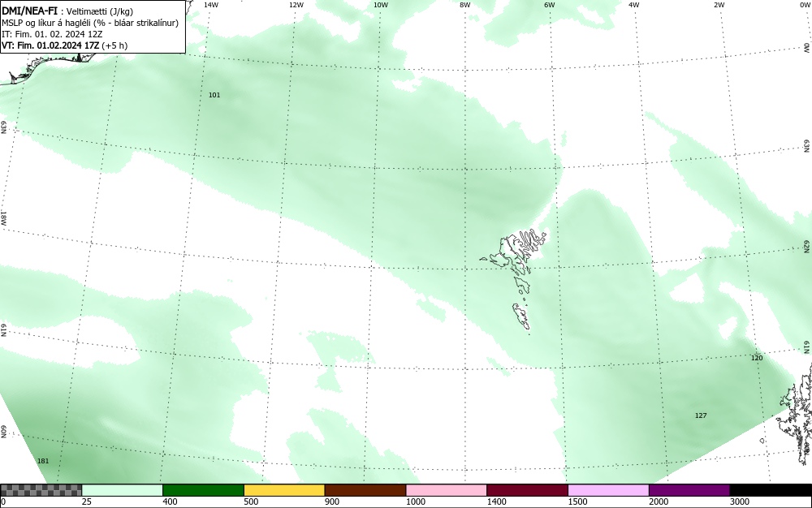Click the 'IT: Fim. 01. 02. 2024 12Z' line
Viewport: 812px width, 508px height.
(x=52, y=34)
